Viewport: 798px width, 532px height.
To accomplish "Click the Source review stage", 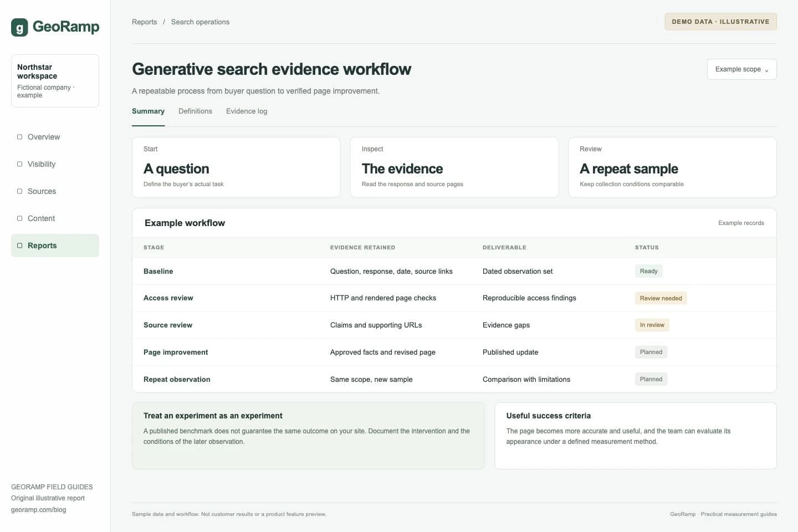I will click(168, 325).
